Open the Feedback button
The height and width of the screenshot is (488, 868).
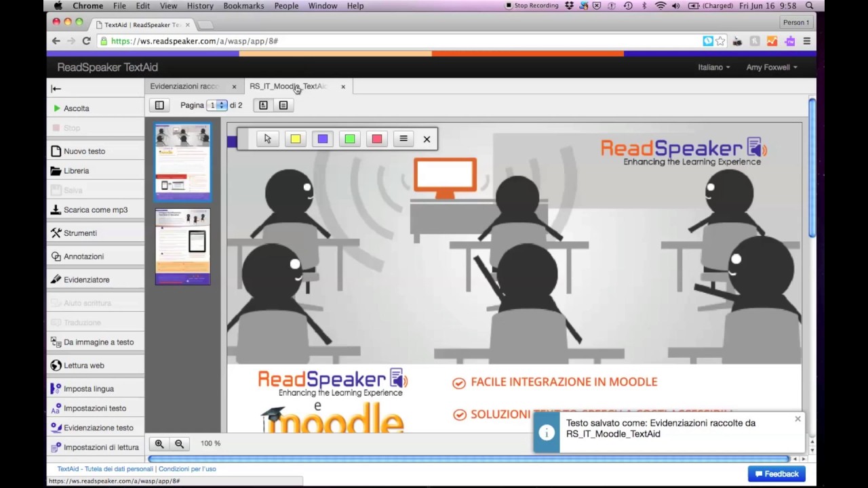tap(776, 474)
